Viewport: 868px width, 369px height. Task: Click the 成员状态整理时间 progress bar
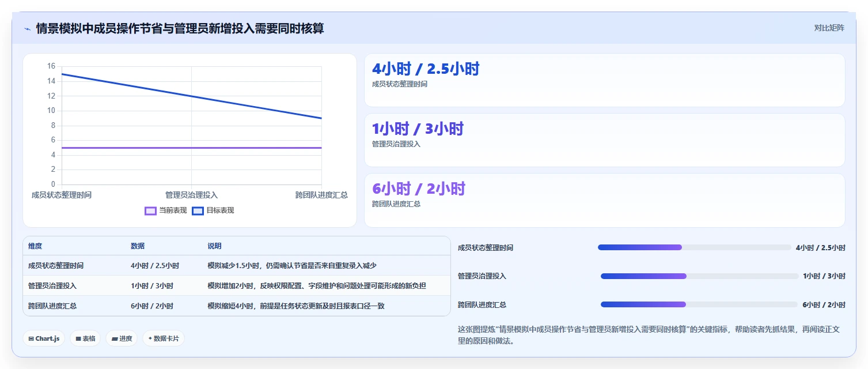(x=695, y=247)
